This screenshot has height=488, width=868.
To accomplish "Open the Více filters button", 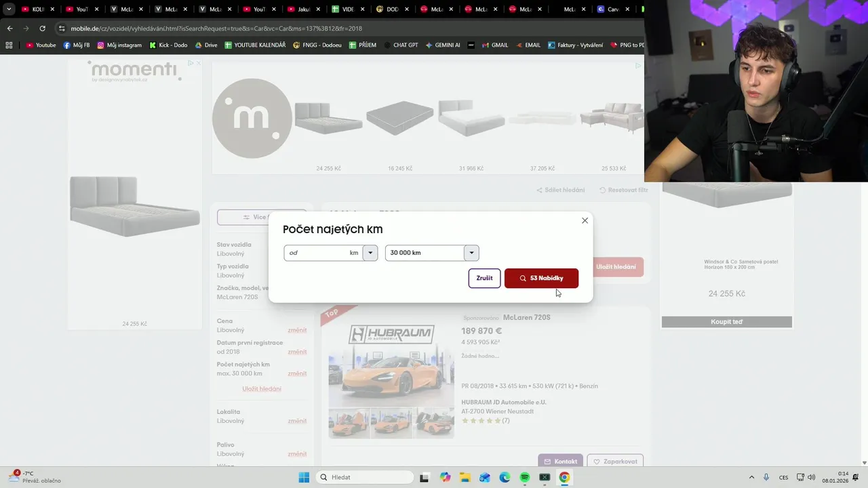I will point(262,217).
